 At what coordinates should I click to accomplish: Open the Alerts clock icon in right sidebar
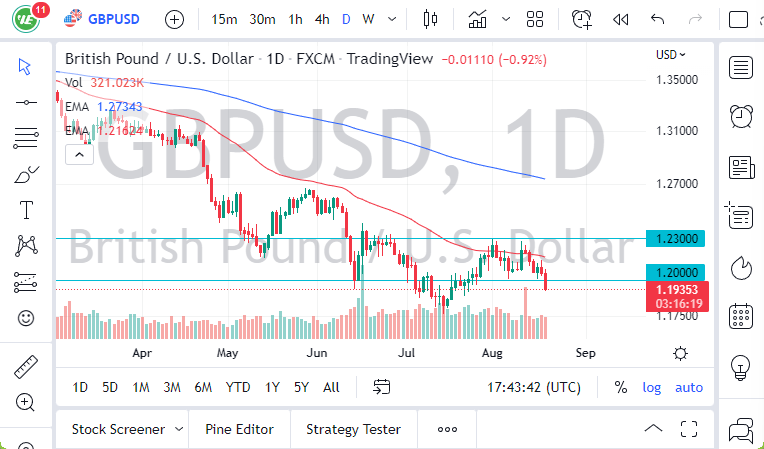pos(741,115)
